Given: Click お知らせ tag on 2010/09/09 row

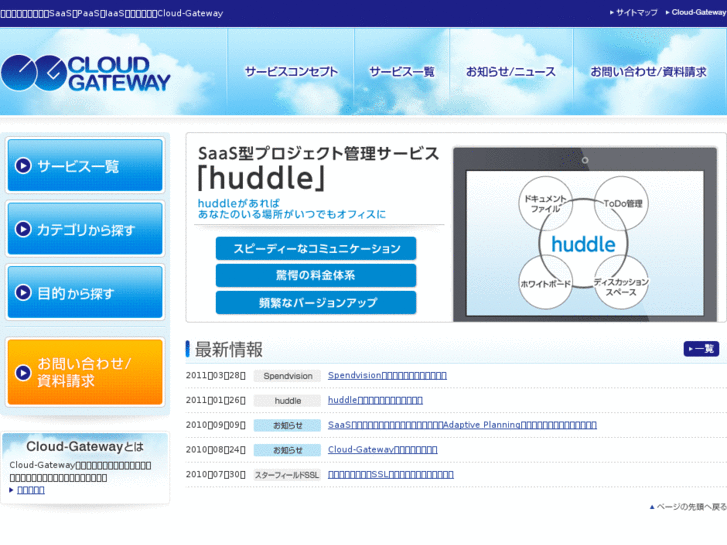Looking at the screenshot, I should [x=287, y=425].
